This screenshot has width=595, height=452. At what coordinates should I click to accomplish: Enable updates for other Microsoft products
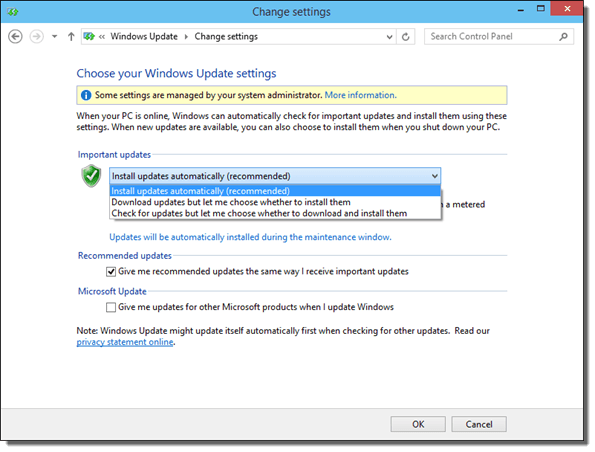(111, 307)
